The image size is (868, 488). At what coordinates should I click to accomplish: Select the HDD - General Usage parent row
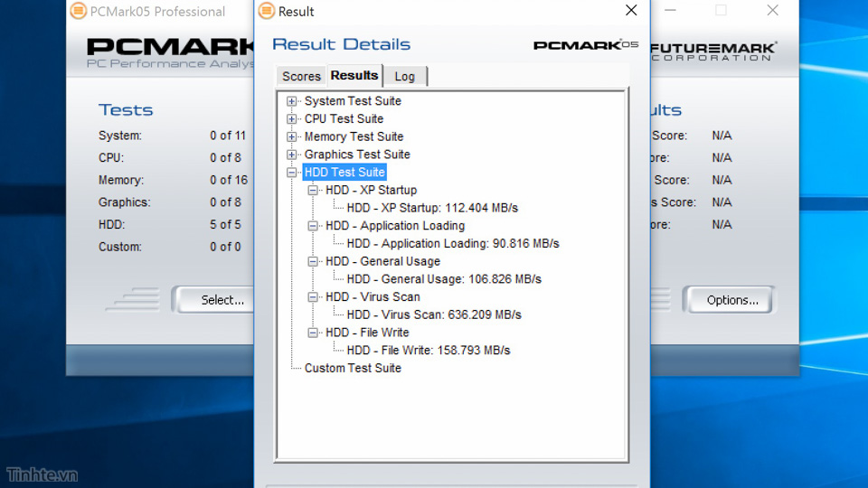point(382,261)
